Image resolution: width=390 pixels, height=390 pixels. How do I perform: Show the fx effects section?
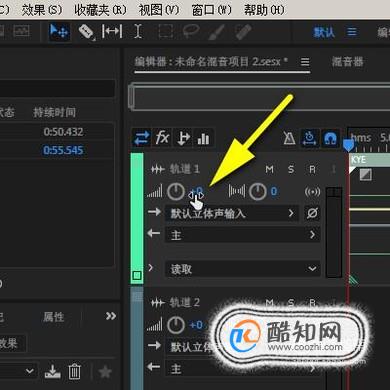coord(162,138)
